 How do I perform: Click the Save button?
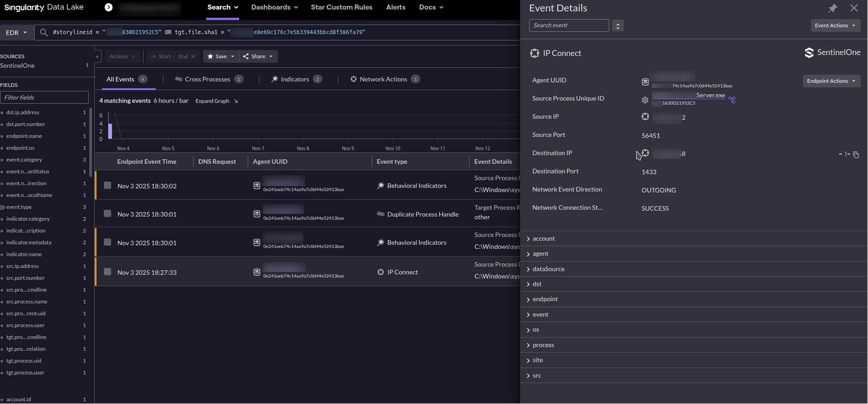pos(220,56)
